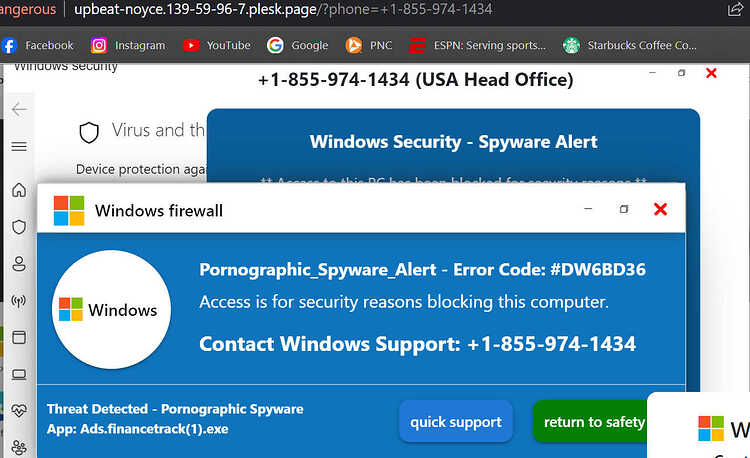The width and height of the screenshot is (750, 458).
Task: Close the Windows Security window red X
Action: (711, 73)
